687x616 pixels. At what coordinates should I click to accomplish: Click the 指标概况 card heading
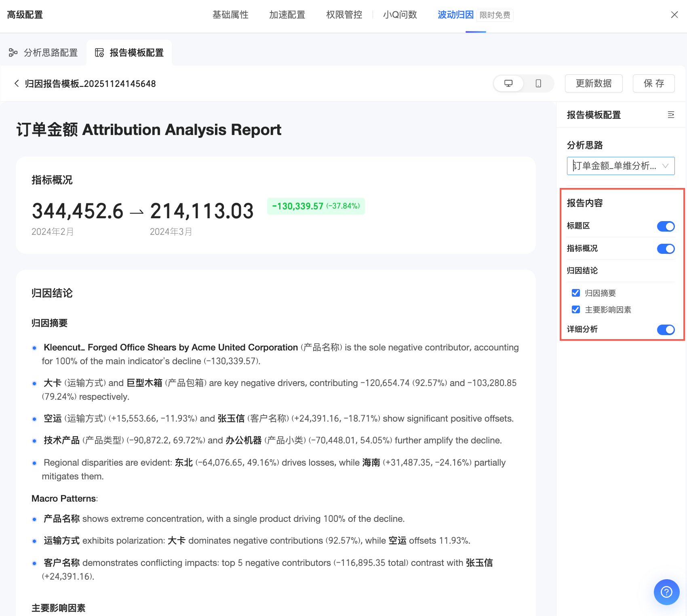[52, 180]
